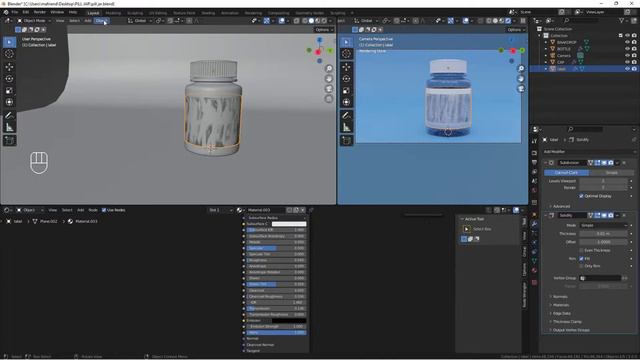Image resolution: width=640 pixels, height=360 pixels.
Task: Select the Scale tool in left viewport toolbar
Action: coord(9,90)
